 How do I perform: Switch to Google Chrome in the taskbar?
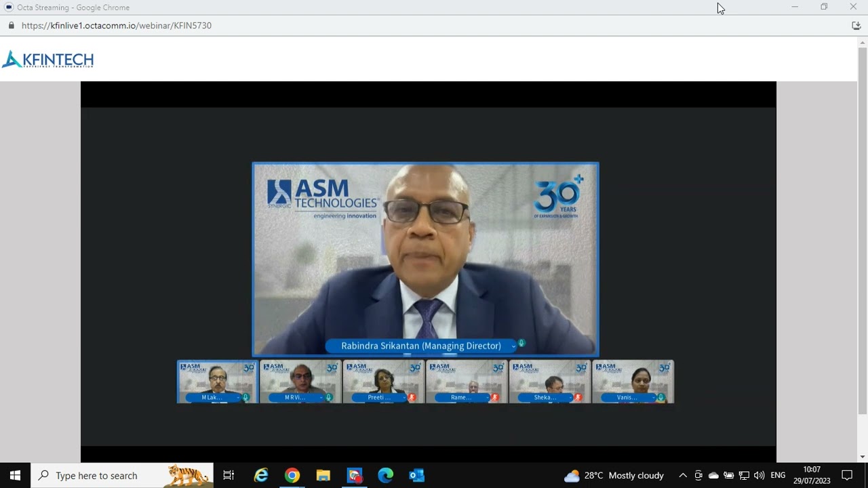click(292, 475)
